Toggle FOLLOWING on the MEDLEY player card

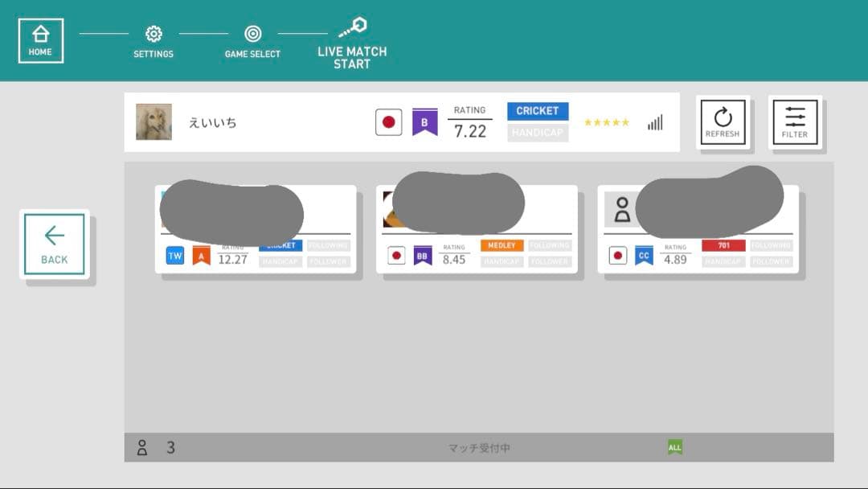pos(550,245)
